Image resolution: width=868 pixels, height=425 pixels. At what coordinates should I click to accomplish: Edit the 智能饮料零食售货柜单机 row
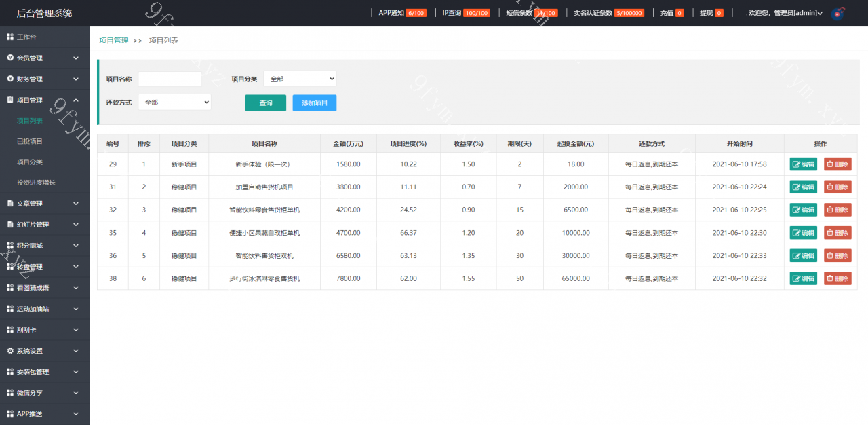pos(804,210)
